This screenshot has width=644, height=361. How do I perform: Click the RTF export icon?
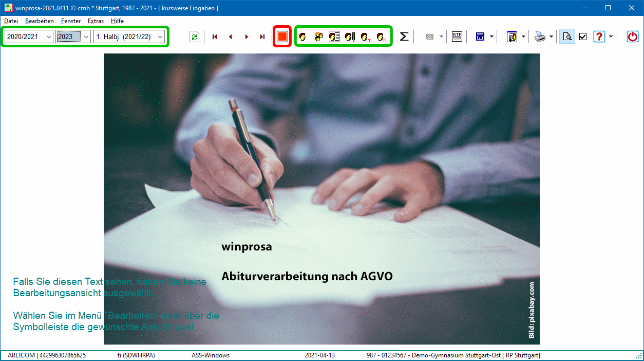click(x=457, y=37)
